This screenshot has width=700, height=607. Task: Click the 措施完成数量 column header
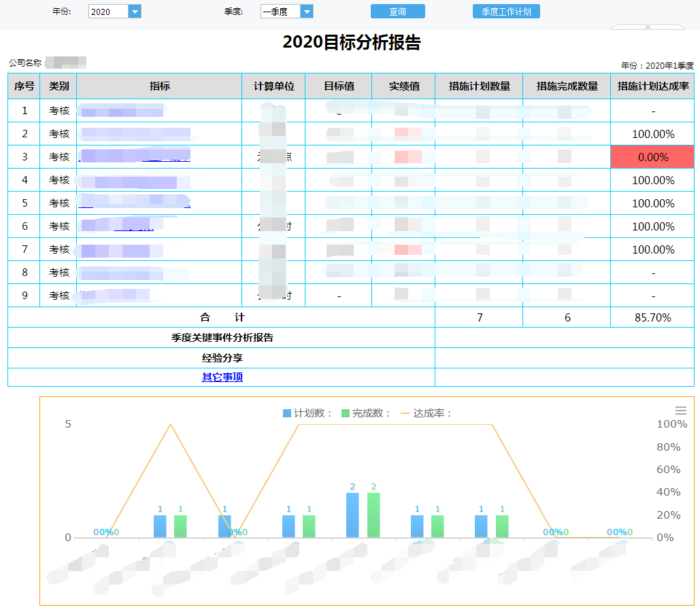click(x=567, y=86)
